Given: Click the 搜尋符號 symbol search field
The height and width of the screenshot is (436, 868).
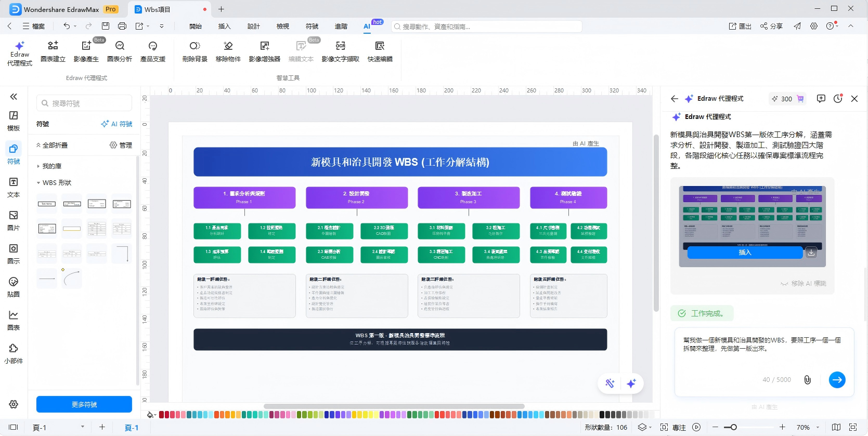Looking at the screenshot, I should pyautogui.click(x=85, y=103).
